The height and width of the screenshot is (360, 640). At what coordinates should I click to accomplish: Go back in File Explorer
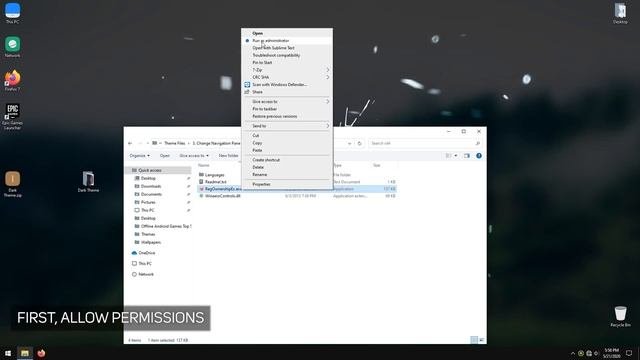pos(130,143)
